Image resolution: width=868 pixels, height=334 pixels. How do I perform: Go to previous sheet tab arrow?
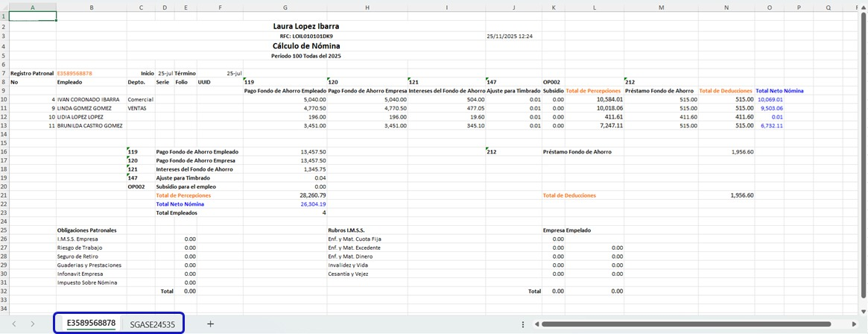click(x=14, y=324)
